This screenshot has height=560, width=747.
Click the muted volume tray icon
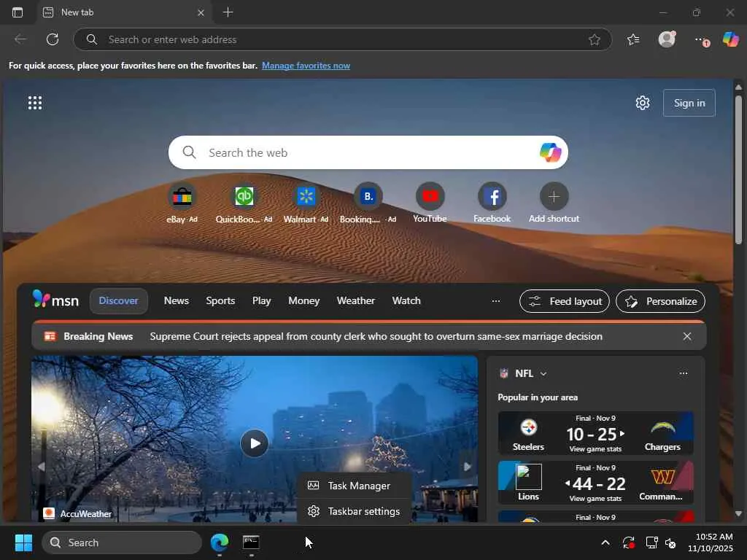(x=670, y=542)
